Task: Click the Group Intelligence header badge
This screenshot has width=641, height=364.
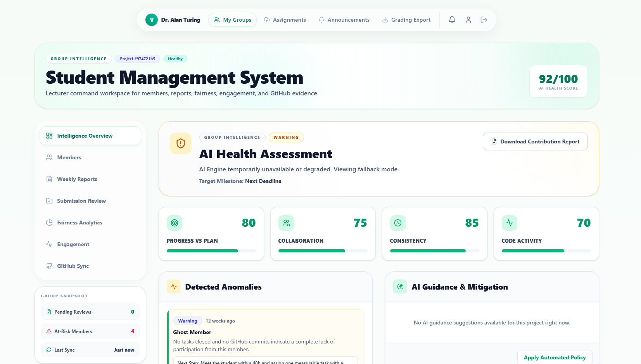Action: [79, 59]
